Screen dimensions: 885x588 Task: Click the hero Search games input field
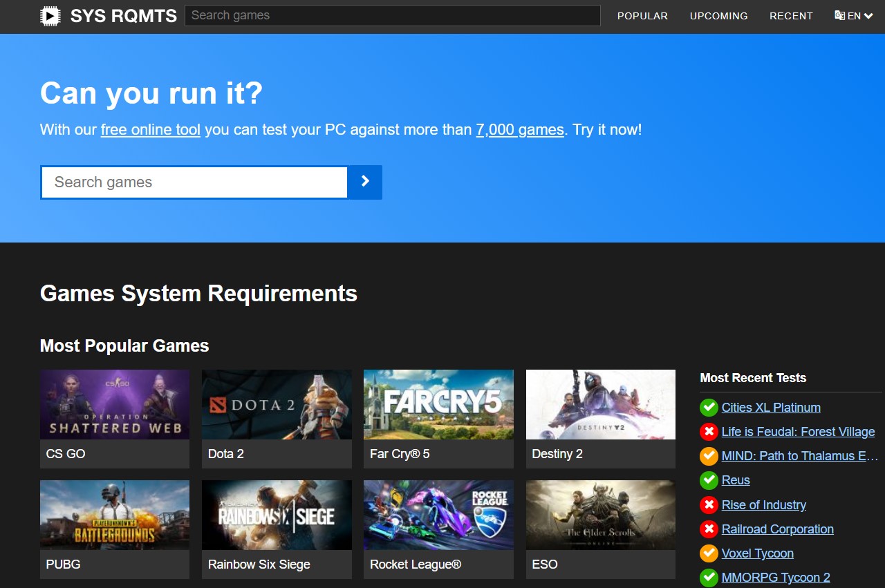(194, 182)
